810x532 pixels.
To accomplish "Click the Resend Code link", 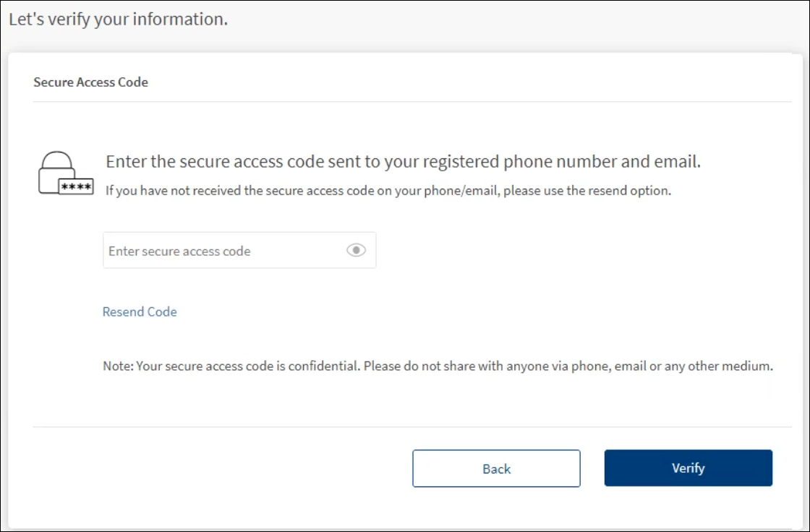I will (x=140, y=312).
